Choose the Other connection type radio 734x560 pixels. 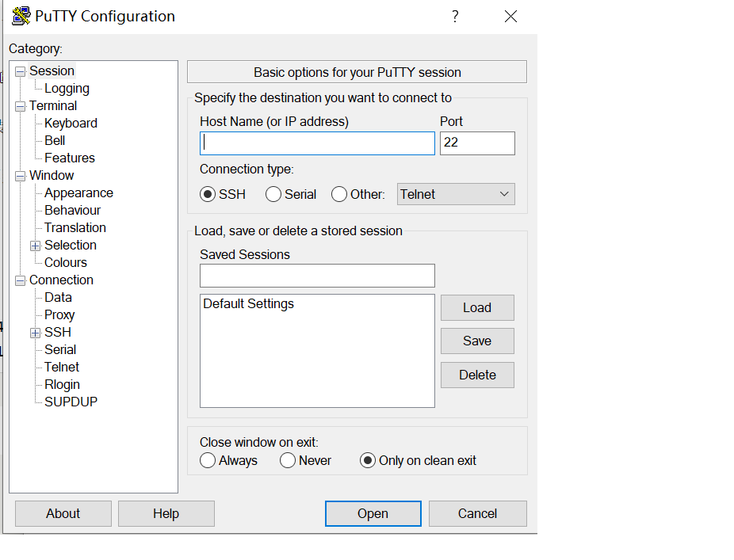tap(339, 194)
